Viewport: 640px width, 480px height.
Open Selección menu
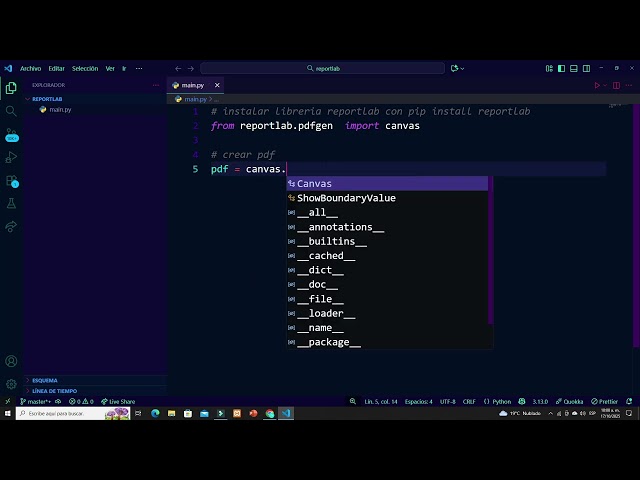tap(85, 69)
